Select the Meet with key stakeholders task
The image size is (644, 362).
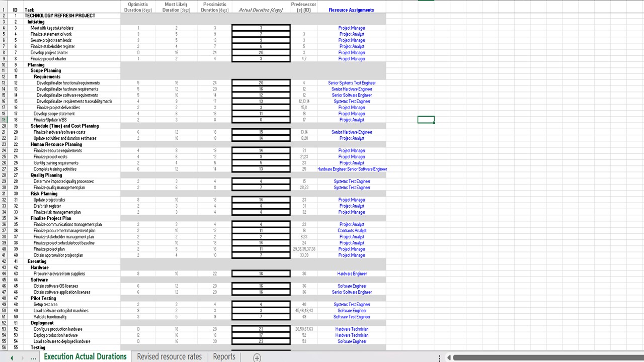(52, 28)
